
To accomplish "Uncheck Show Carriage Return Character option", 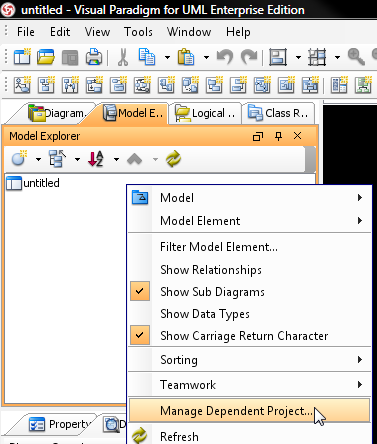I will (x=250, y=335).
